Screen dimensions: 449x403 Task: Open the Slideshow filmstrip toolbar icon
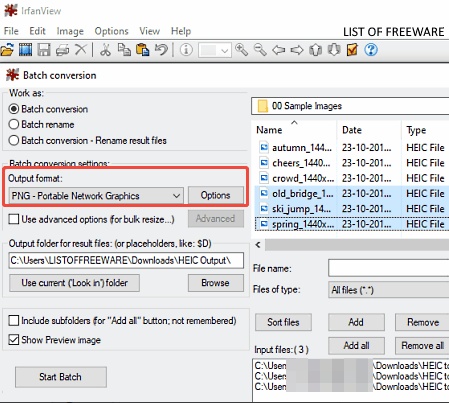pos(26,50)
